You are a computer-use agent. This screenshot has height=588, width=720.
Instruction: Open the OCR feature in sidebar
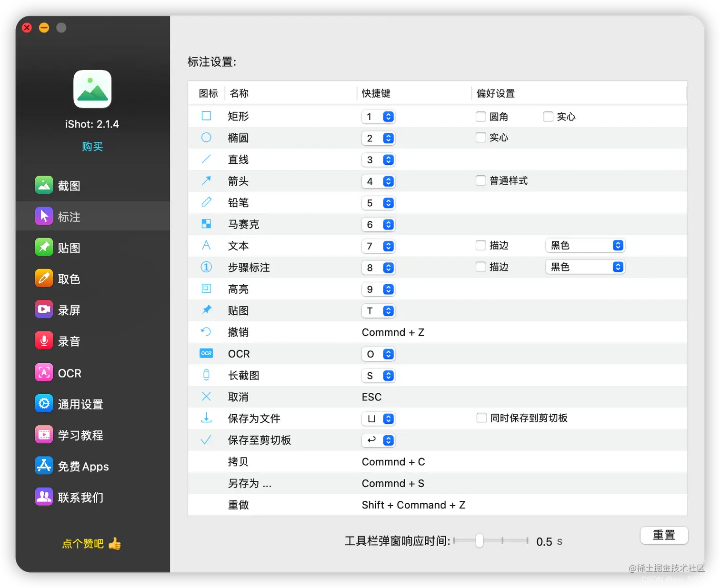tap(69, 373)
